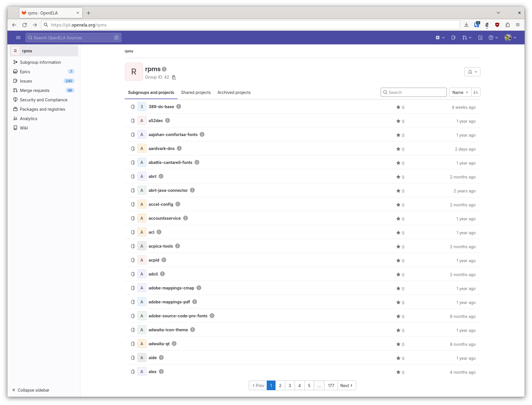The height and width of the screenshot is (405, 532).
Task: Open the accel-config project
Action: click(161, 204)
